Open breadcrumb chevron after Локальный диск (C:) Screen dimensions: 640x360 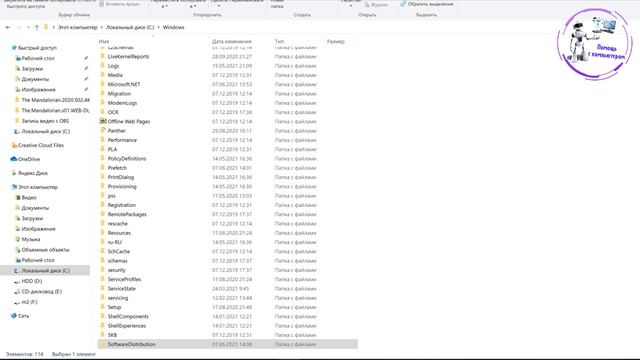tap(158, 27)
